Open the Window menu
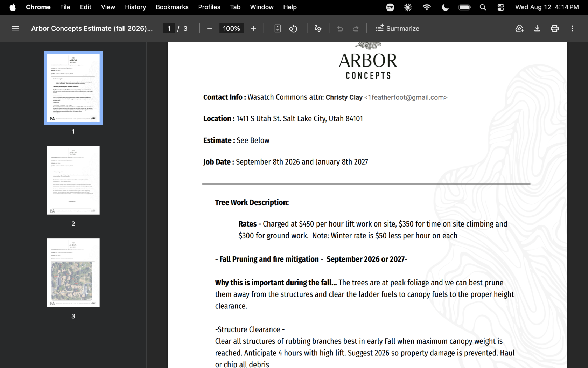This screenshot has height=368, width=588. [x=262, y=7]
